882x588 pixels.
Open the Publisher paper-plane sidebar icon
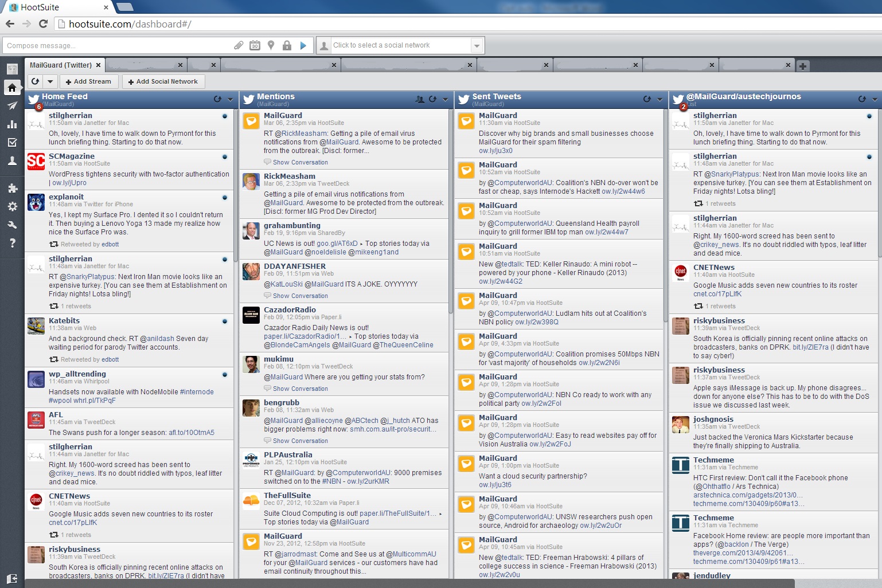[x=12, y=106]
